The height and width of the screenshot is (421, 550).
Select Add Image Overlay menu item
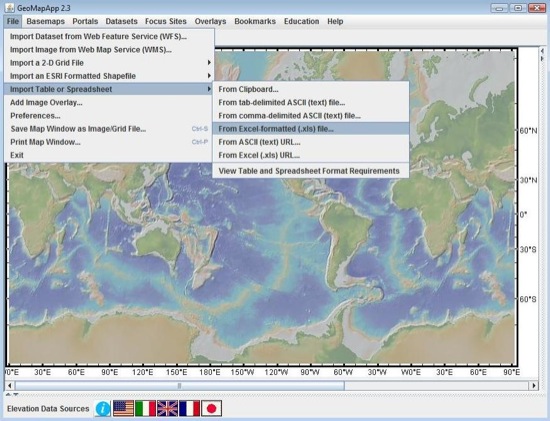pos(108,102)
